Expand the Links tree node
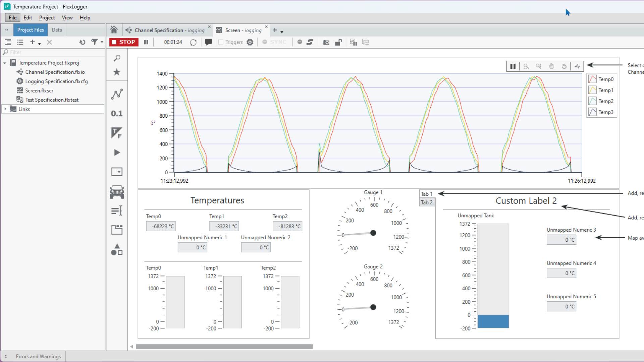The width and height of the screenshot is (644, 362). click(5, 109)
